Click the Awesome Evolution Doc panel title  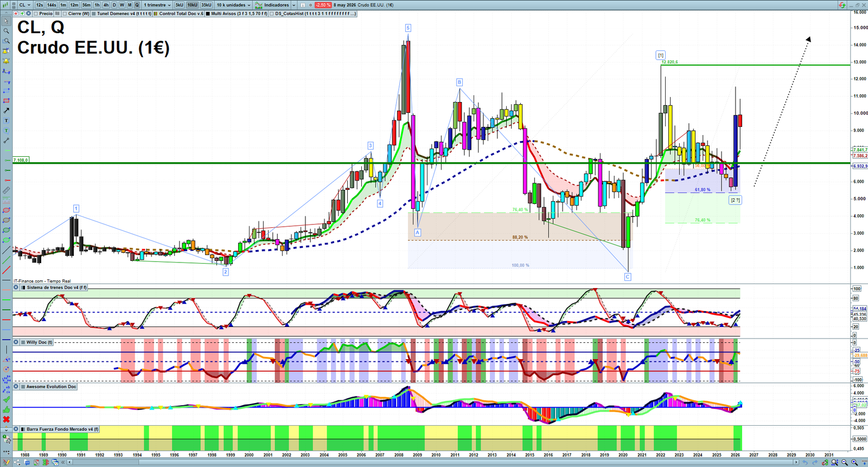click(x=52, y=387)
